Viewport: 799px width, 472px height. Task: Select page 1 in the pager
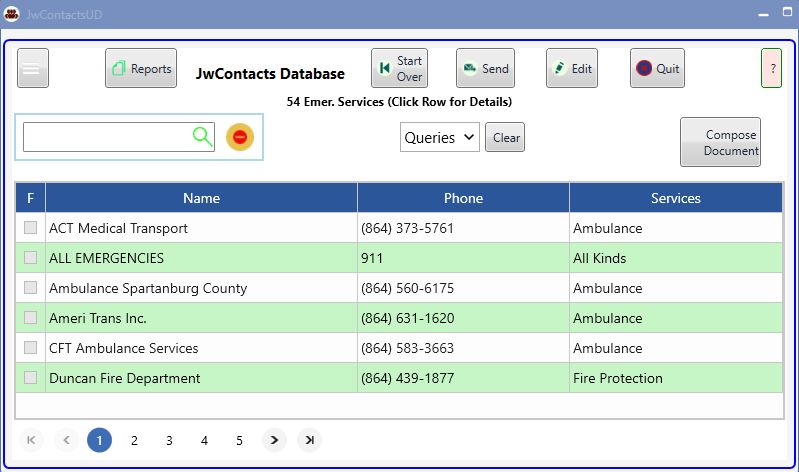point(99,440)
